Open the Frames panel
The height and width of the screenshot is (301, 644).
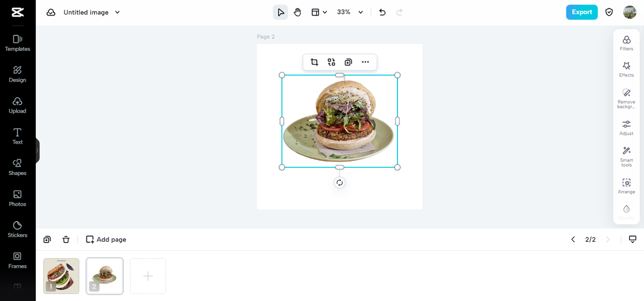[18, 260]
